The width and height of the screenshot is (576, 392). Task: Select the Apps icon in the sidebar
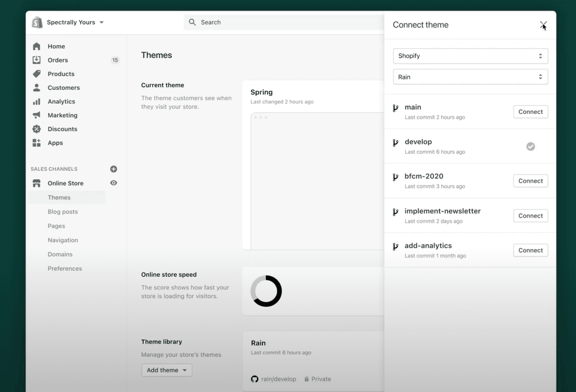pos(36,143)
